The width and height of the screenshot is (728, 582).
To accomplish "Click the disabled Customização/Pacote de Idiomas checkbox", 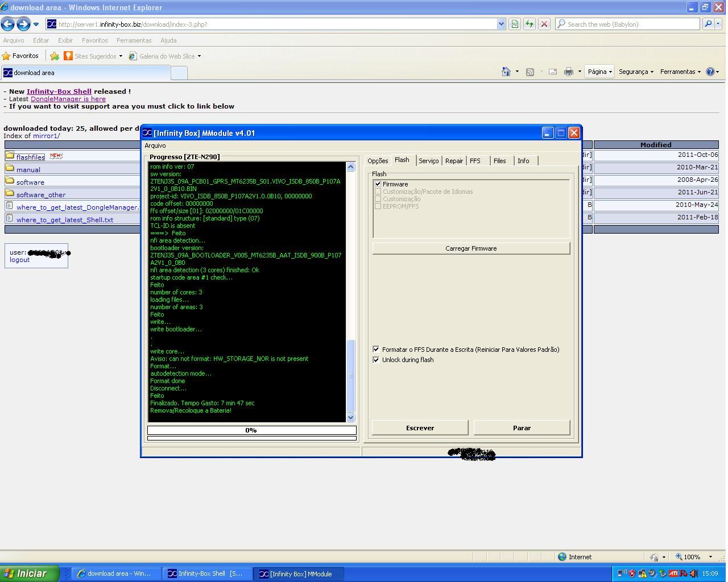I will 378,192.
